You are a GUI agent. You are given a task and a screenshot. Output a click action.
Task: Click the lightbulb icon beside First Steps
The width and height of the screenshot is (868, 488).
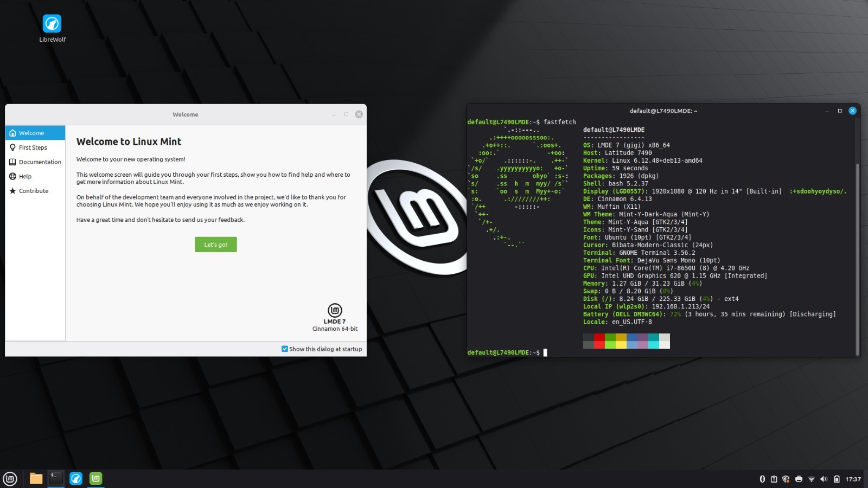click(12, 147)
